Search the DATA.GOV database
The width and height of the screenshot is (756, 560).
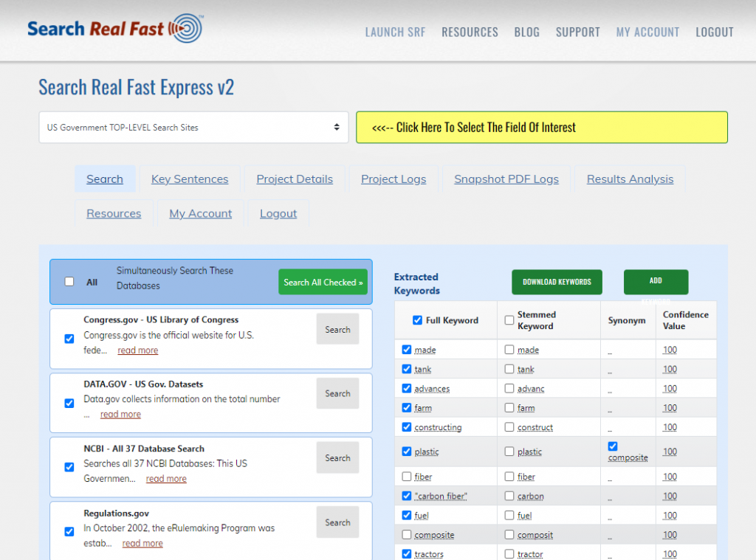[337, 393]
